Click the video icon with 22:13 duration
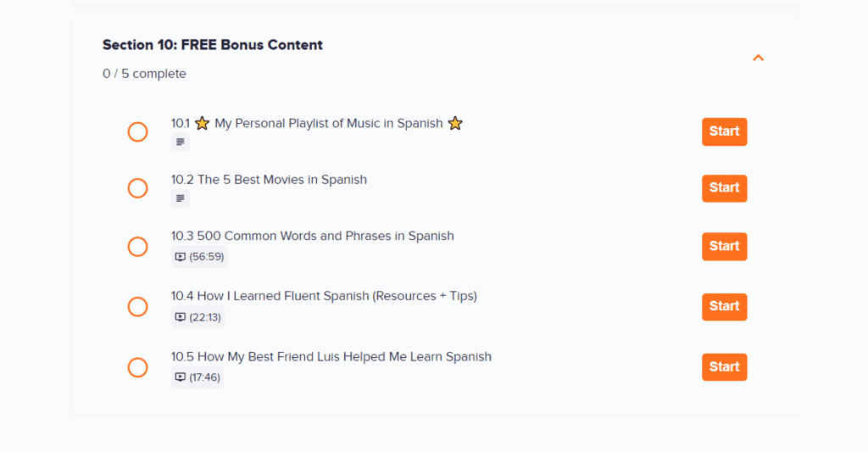This screenshot has width=868, height=452. coord(180,317)
